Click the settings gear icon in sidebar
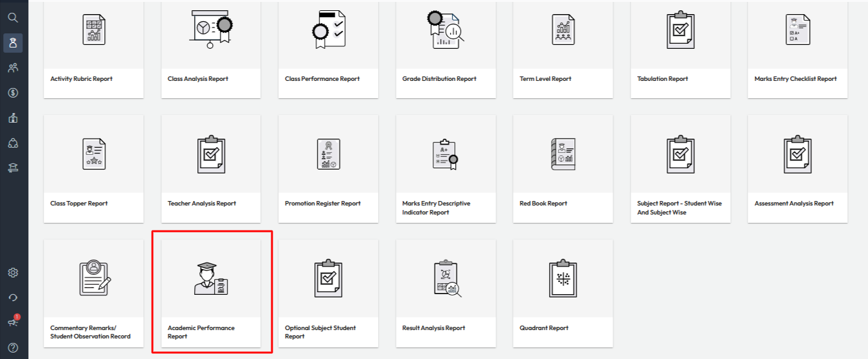This screenshot has height=359, width=868. (13, 272)
